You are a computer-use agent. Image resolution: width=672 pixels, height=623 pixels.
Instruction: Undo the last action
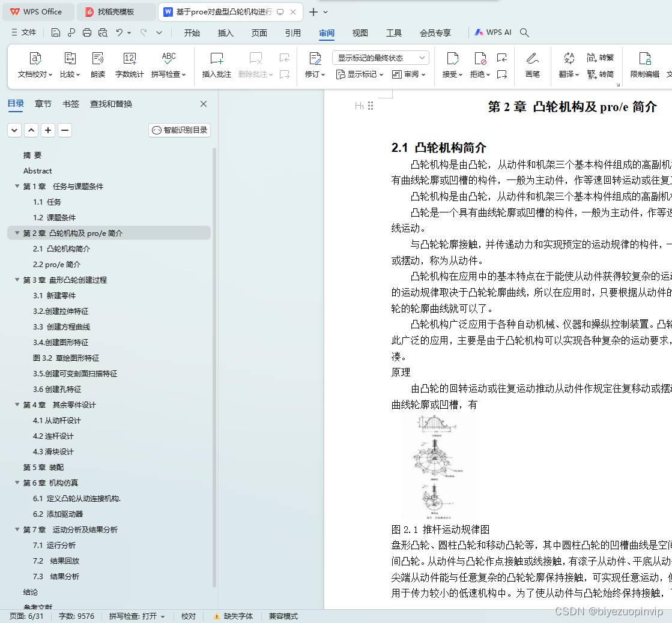119,32
